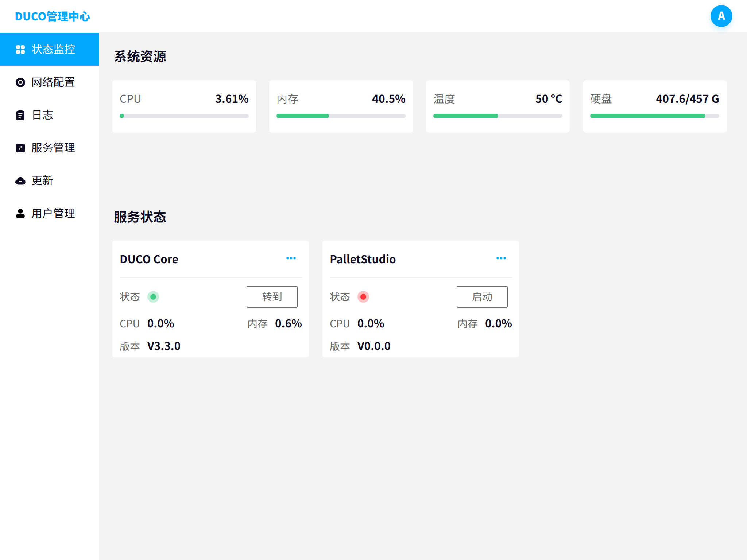Viewport: 747px width, 560px height.
Task: Open the 服务管理 menu item
Action: pos(53,148)
